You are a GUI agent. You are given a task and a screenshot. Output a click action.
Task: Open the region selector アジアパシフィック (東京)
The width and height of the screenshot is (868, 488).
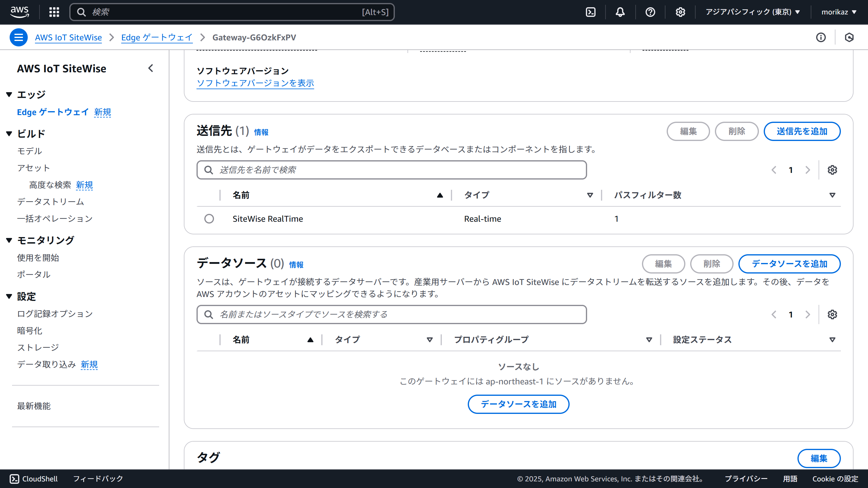[753, 12]
